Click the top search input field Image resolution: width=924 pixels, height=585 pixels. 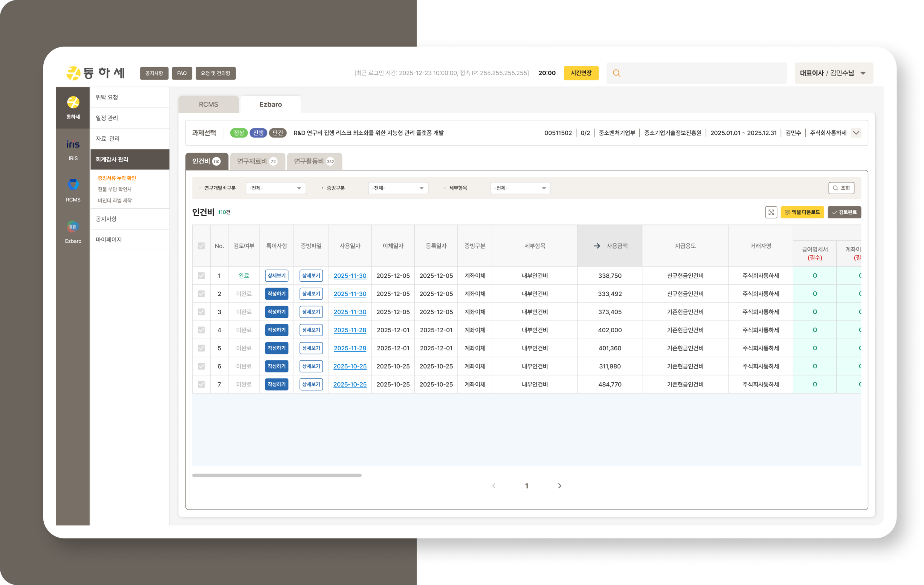pos(702,73)
